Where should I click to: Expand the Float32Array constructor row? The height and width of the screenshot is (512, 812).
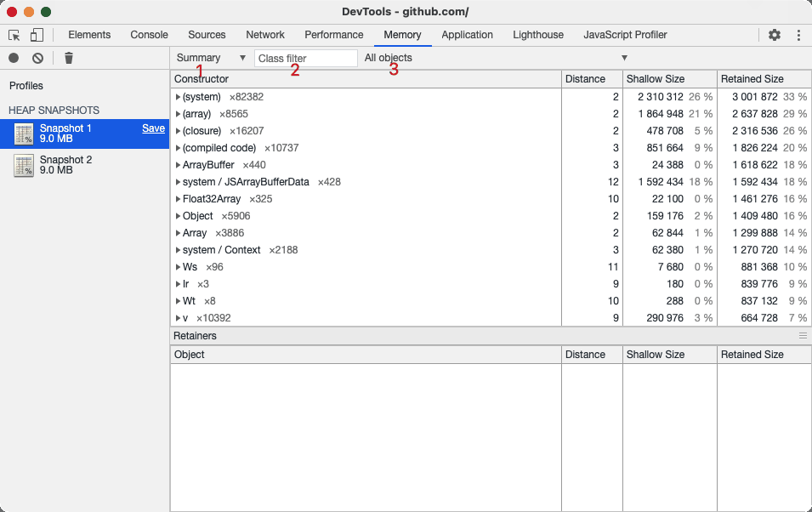(x=179, y=199)
